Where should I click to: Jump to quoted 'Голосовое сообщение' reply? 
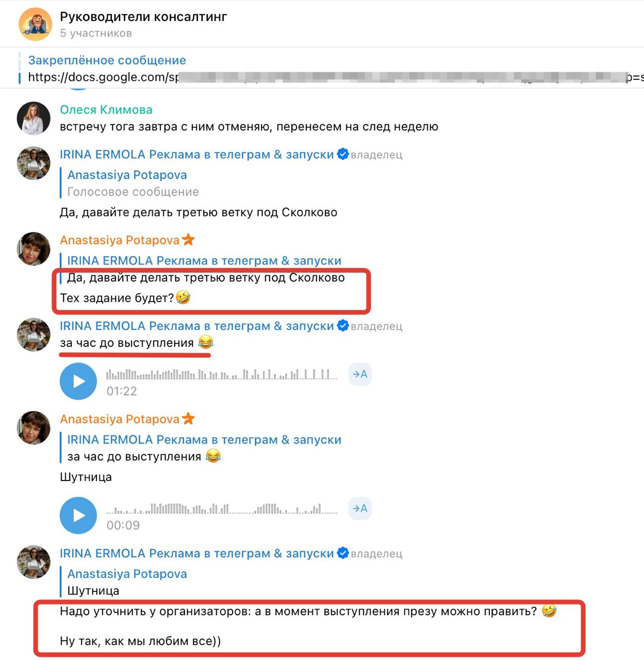132,183
